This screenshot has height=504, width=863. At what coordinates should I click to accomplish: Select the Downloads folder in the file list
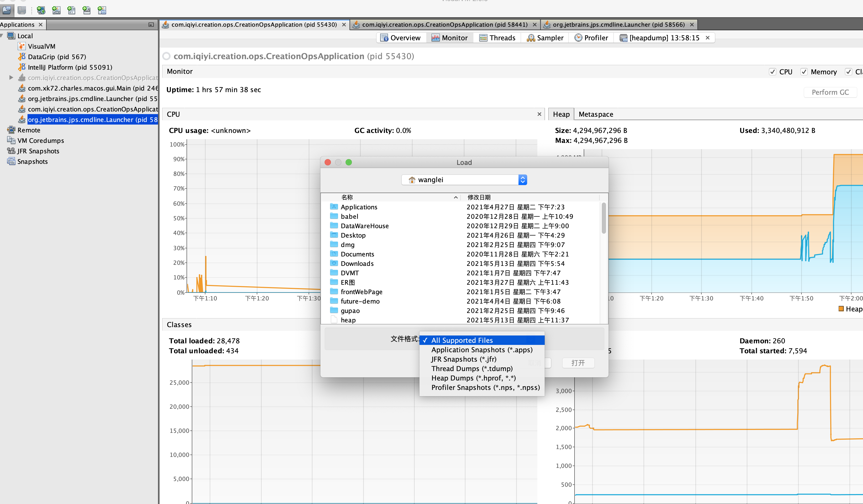357,264
